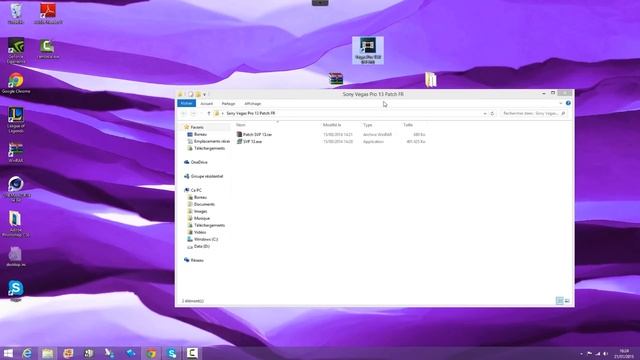
Task: Open Skype from the desktop shortcut
Action: pyautogui.click(x=16, y=291)
